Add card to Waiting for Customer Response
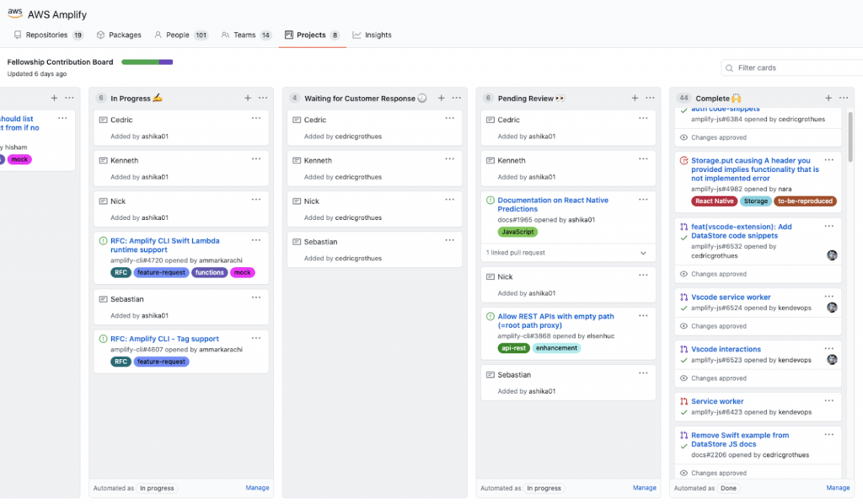This screenshot has height=504, width=863. [x=442, y=98]
